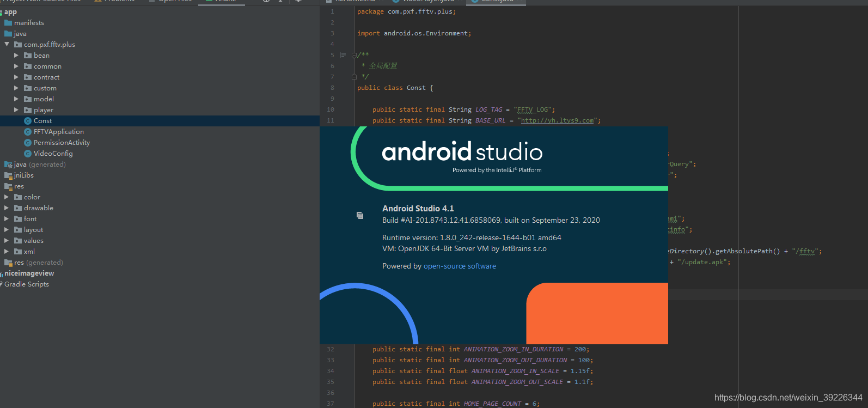Select the res folder row
Screen dimensions: 868x408
pos(160,186)
